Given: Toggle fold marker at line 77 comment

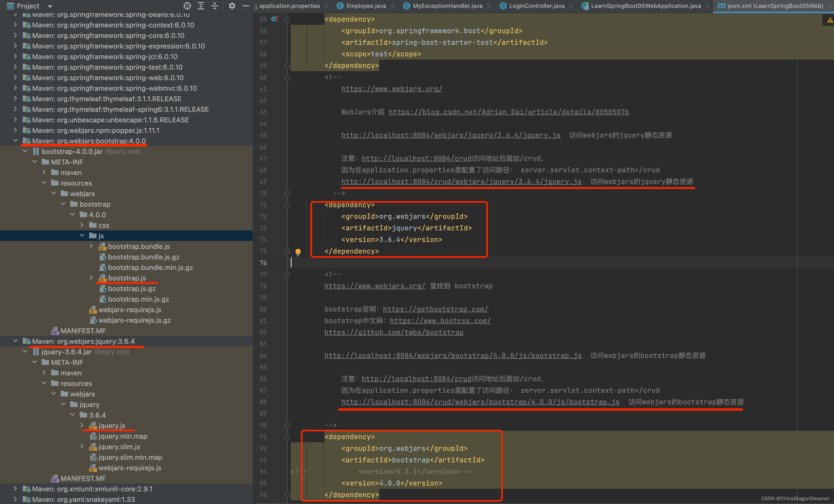Looking at the screenshot, I should [287, 275].
